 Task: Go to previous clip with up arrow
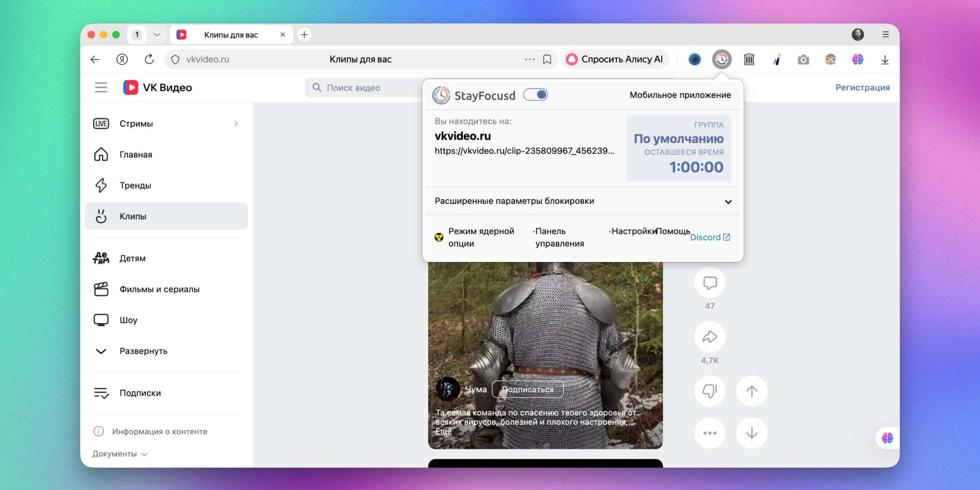coord(752,391)
